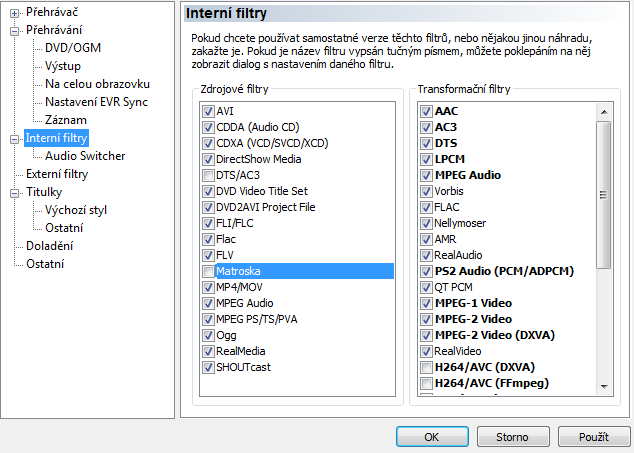This screenshot has width=634, height=453.
Task: Collapse the Přehrávání tree branch
Action: pos(14,31)
